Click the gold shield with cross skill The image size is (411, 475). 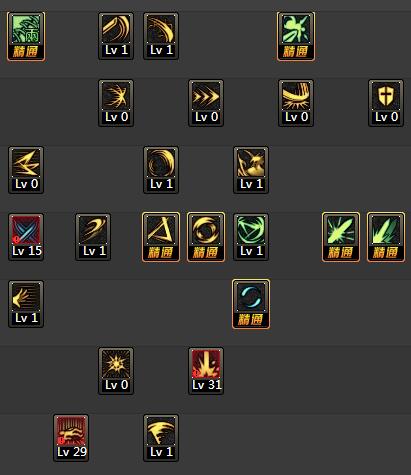(386, 103)
